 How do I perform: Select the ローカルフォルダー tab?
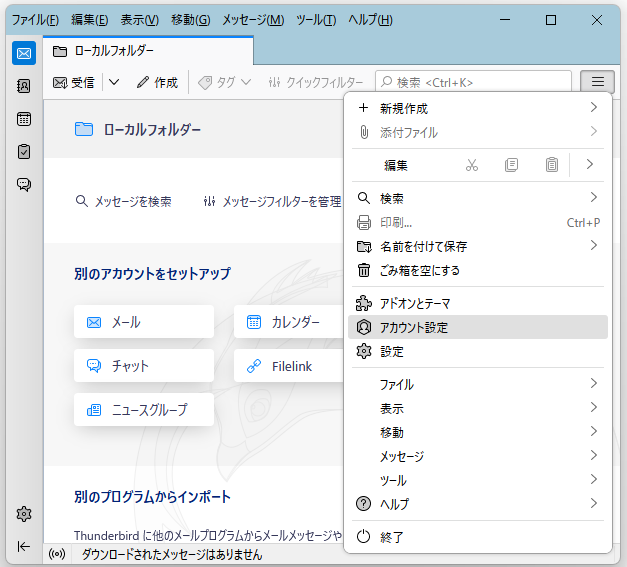click(148, 51)
